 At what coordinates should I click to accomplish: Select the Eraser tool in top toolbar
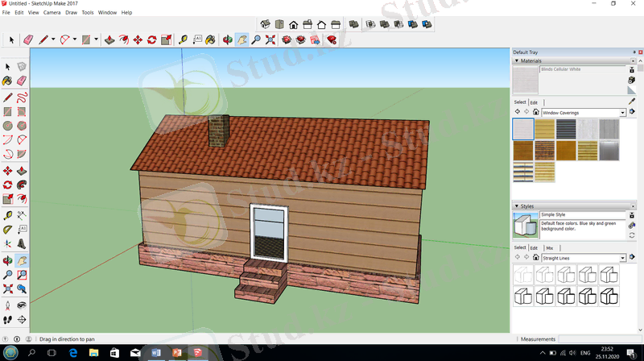(x=27, y=39)
